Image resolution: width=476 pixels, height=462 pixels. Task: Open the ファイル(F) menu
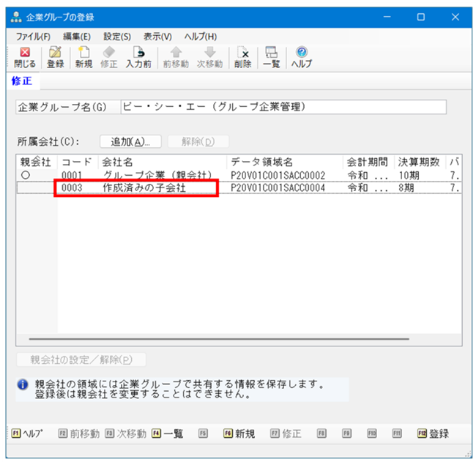coord(33,37)
